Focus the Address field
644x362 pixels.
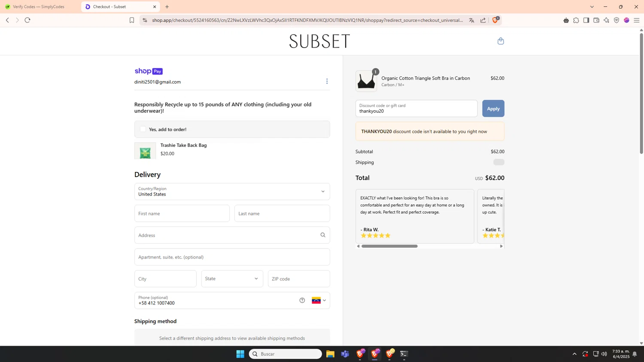pos(232,235)
